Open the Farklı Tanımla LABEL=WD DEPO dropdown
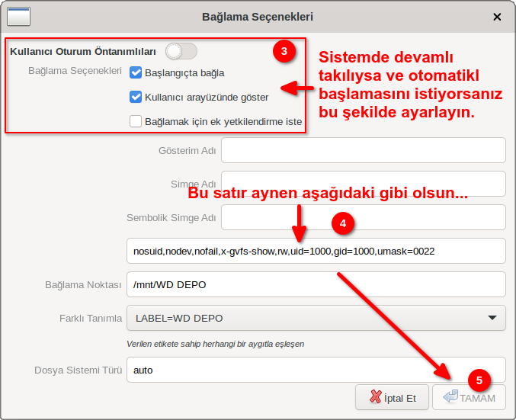This screenshot has width=516, height=420. pos(305,318)
